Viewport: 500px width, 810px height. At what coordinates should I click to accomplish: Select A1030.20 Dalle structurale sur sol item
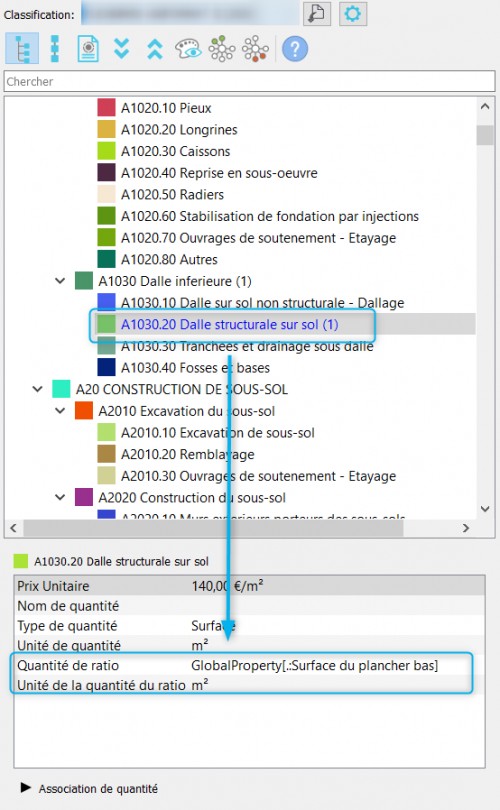click(229, 324)
